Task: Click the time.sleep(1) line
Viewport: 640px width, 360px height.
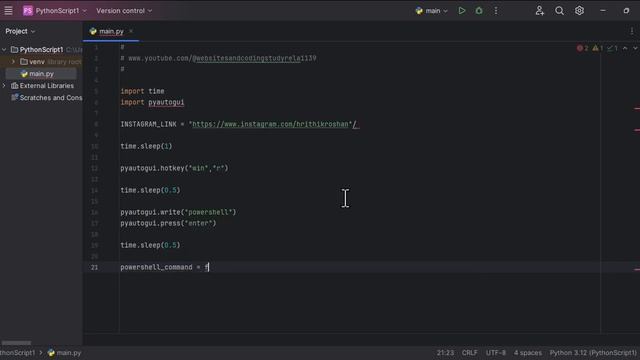Action: (x=146, y=146)
